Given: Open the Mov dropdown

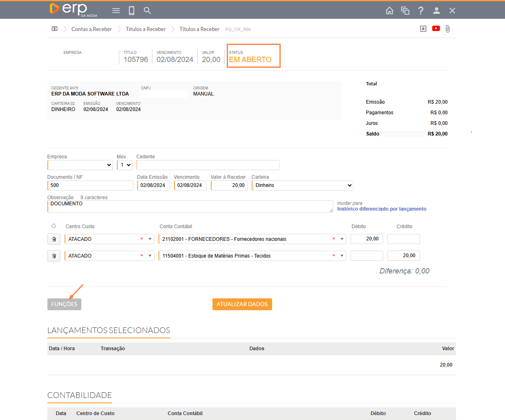Looking at the screenshot, I should pyautogui.click(x=124, y=165).
